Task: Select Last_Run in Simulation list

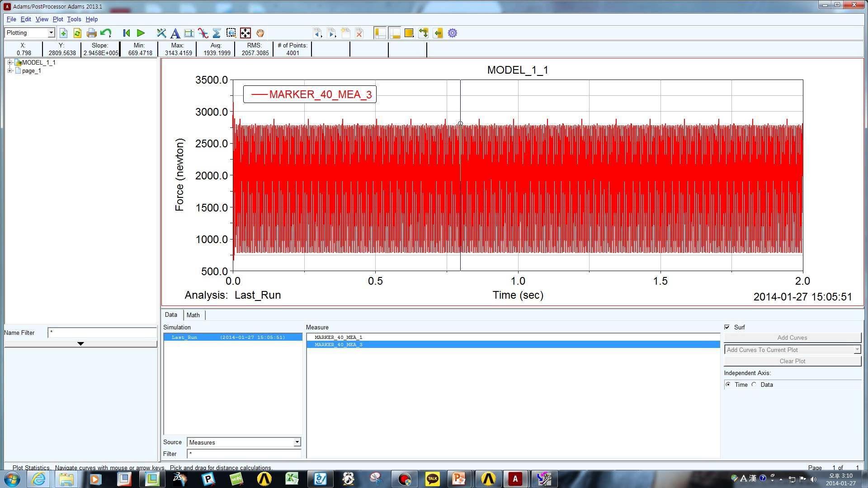Action: (233, 337)
